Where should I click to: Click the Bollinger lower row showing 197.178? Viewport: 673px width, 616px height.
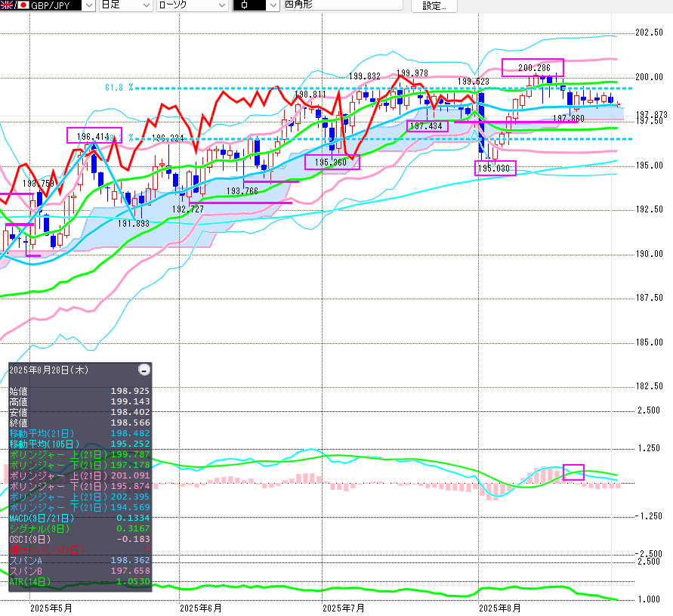point(80,466)
